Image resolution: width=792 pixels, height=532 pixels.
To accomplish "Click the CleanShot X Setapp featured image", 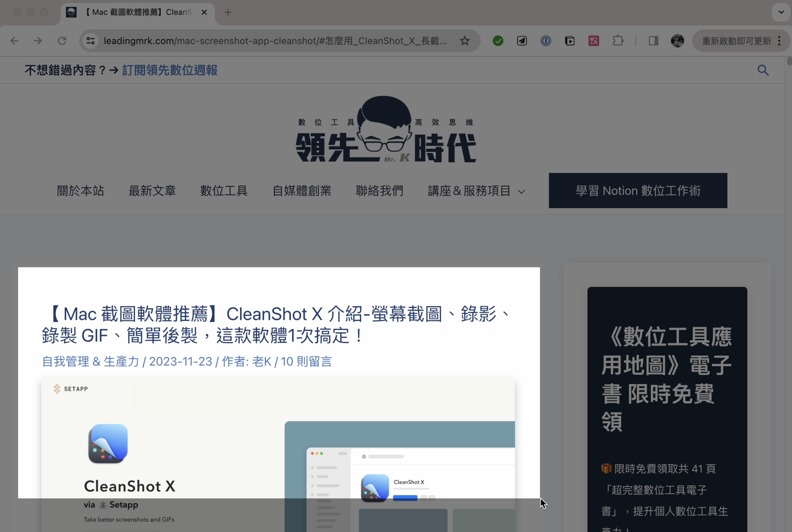I will (x=278, y=454).
